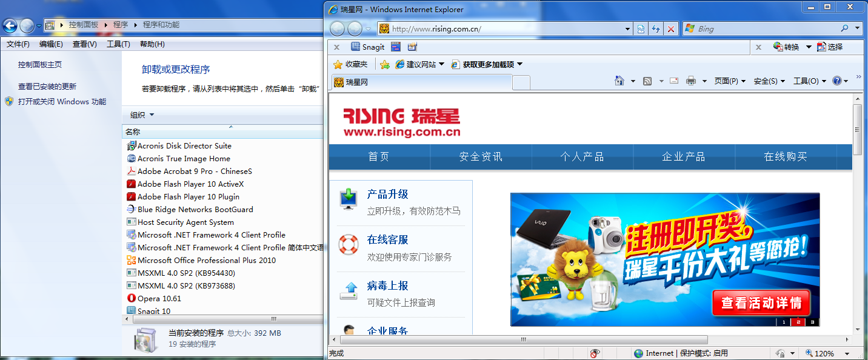Close the Acrobat convert toolbar with its X
868x360 pixels.
tap(758, 47)
